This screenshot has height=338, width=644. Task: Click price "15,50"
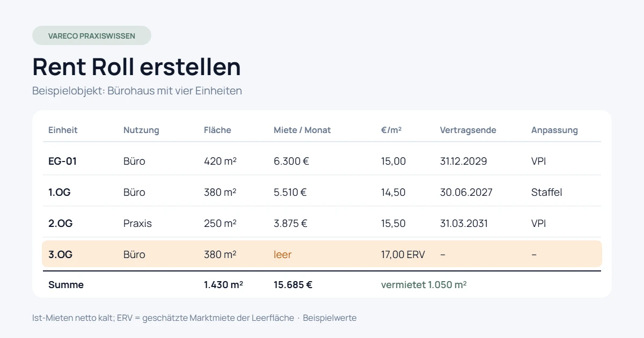click(393, 223)
